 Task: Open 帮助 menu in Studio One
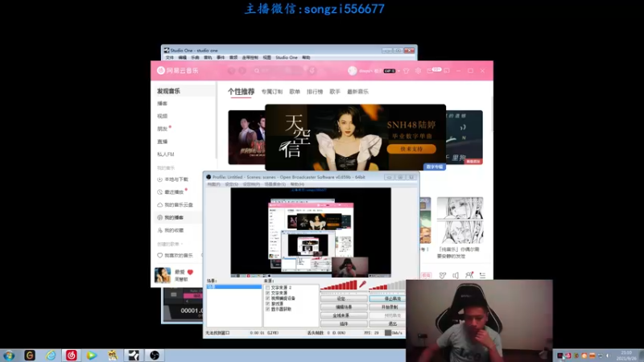tap(306, 57)
